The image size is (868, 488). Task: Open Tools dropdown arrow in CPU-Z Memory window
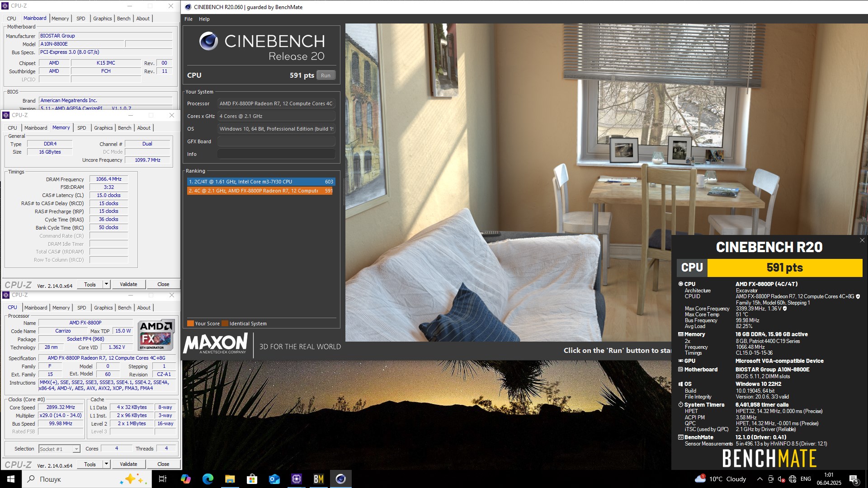tap(106, 284)
